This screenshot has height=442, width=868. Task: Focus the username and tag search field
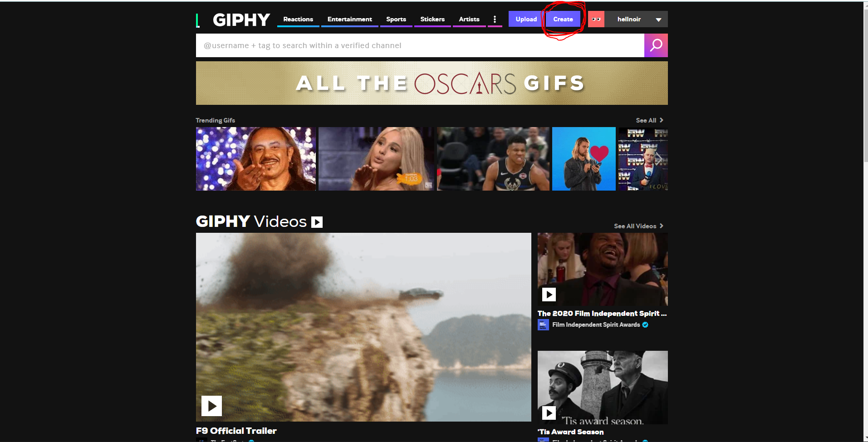(420, 45)
